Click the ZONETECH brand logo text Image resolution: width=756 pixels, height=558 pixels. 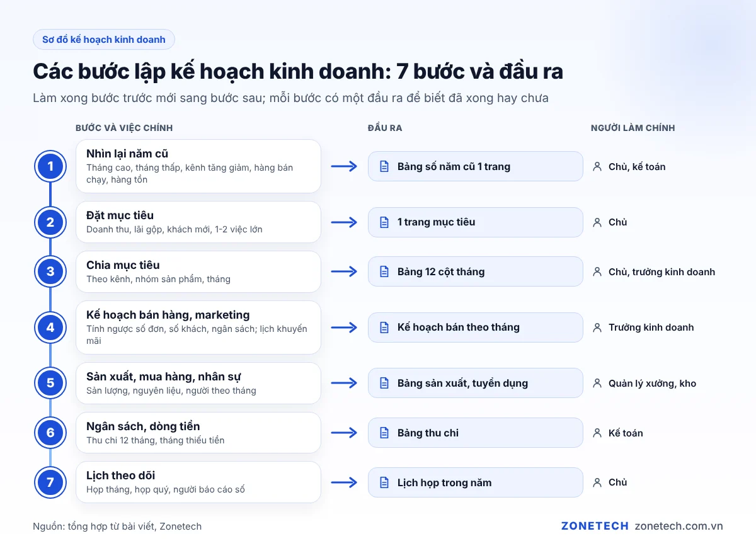pyautogui.click(x=595, y=526)
